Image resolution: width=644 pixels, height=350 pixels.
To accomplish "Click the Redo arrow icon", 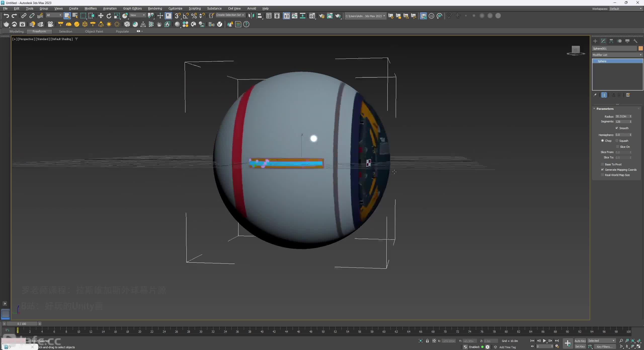I will [14, 16].
